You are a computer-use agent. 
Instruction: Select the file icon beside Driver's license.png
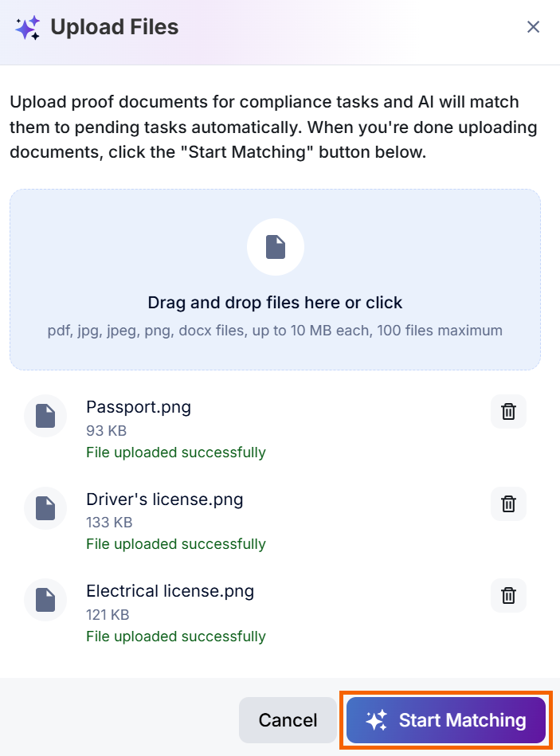[x=45, y=508]
